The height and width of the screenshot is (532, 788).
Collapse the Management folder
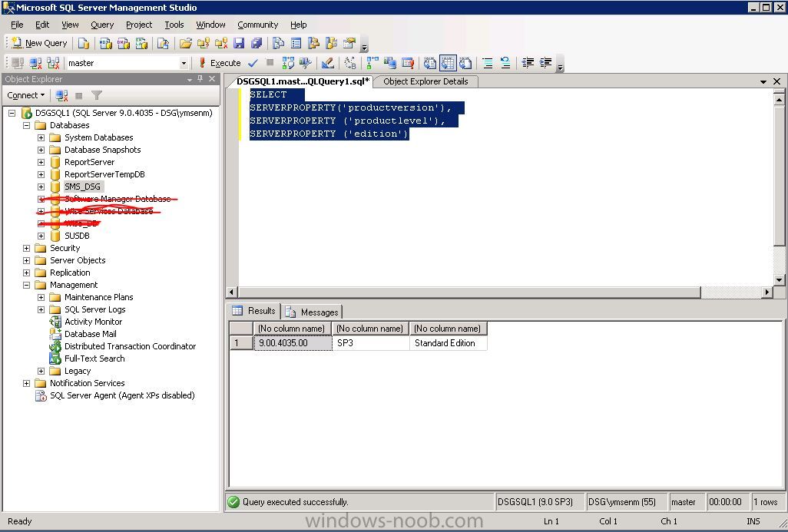tap(27, 286)
